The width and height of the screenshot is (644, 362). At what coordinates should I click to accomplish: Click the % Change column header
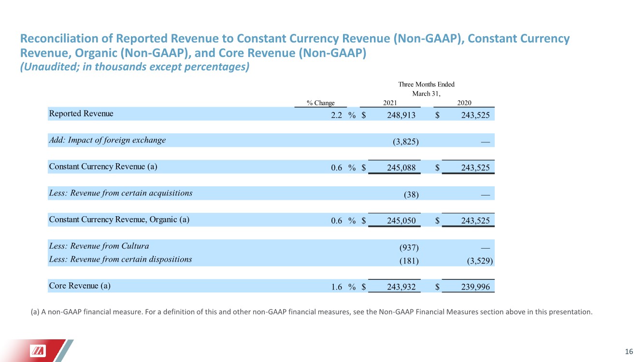pos(320,103)
